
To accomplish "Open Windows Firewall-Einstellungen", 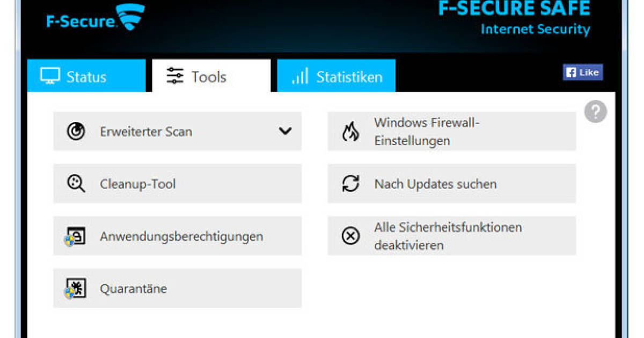I will point(451,131).
